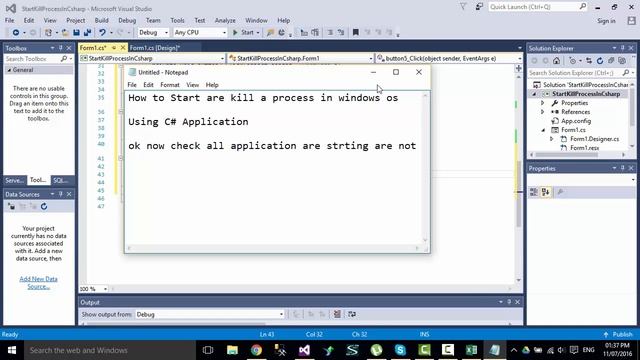The height and width of the screenshot is (360, 640).
Task: Start debugging with the green Start button
Action: click(x=243, y=32)
